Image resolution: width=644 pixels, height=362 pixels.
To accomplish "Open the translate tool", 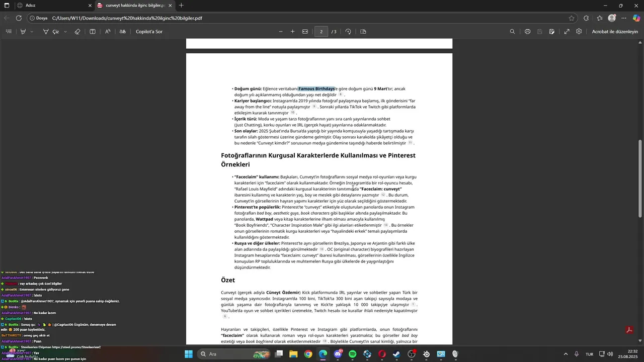I will click(123, 32).
